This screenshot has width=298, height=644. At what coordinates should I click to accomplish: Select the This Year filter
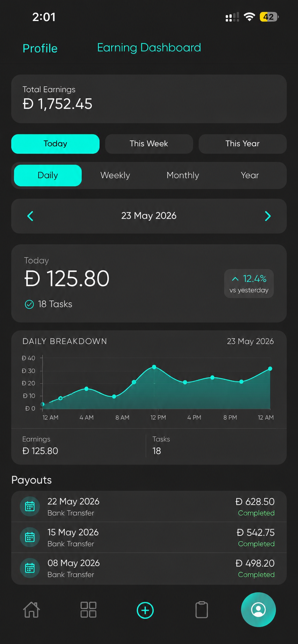tap(242, 144)
